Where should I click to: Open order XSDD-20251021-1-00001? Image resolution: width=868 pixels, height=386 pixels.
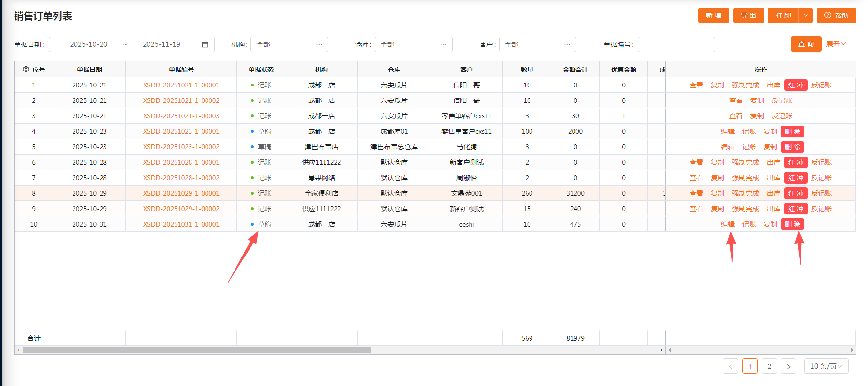pyautogui.click(x=181, y=85)
